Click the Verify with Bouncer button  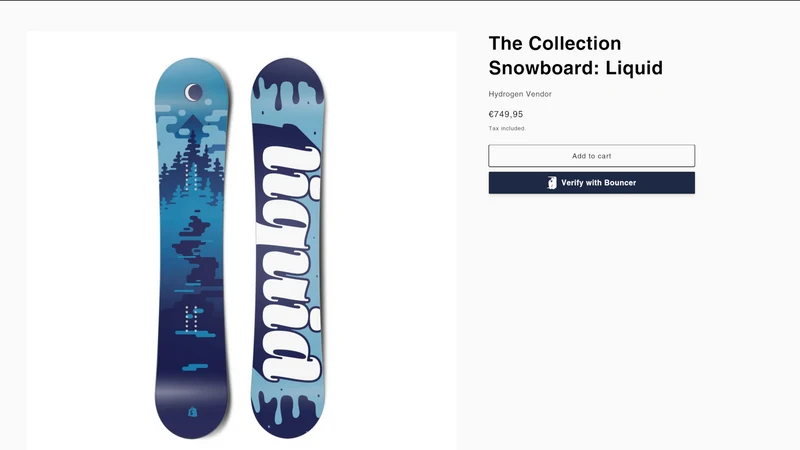tap(591, 183)
